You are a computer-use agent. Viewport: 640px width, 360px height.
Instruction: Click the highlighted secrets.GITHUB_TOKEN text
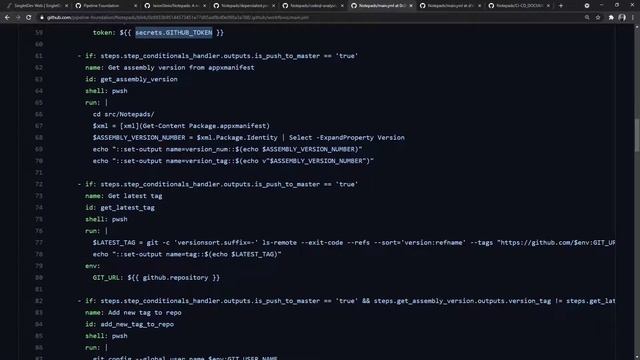[x=174, y=33]
